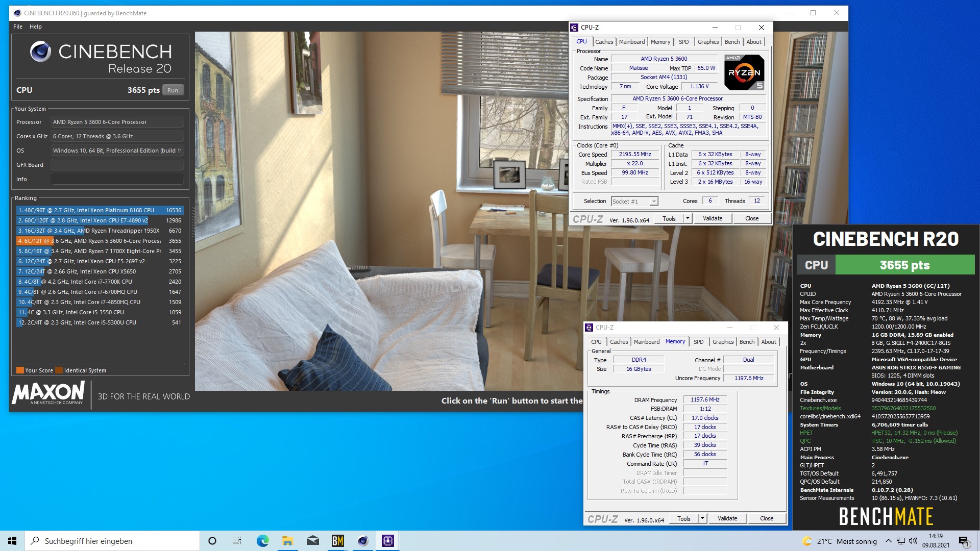
Task: Switch to CPU-Z taskbar icon
Action: coord(388,541)
